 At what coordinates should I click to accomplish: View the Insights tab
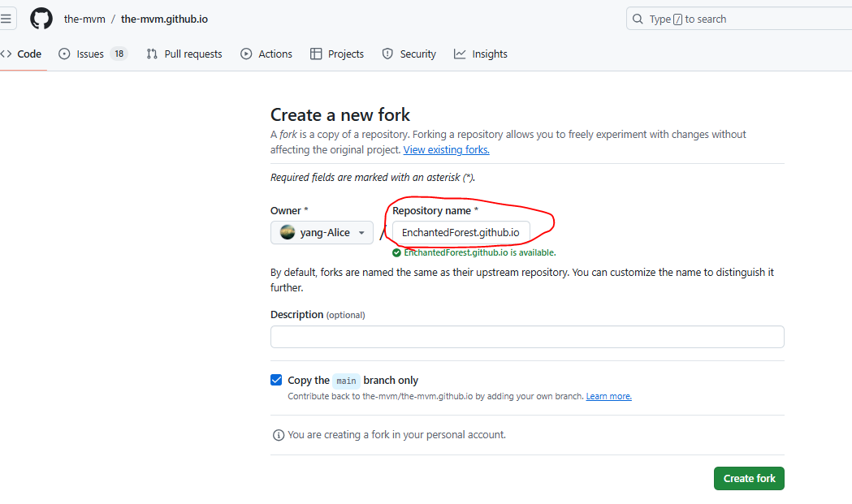pos(481,54)
